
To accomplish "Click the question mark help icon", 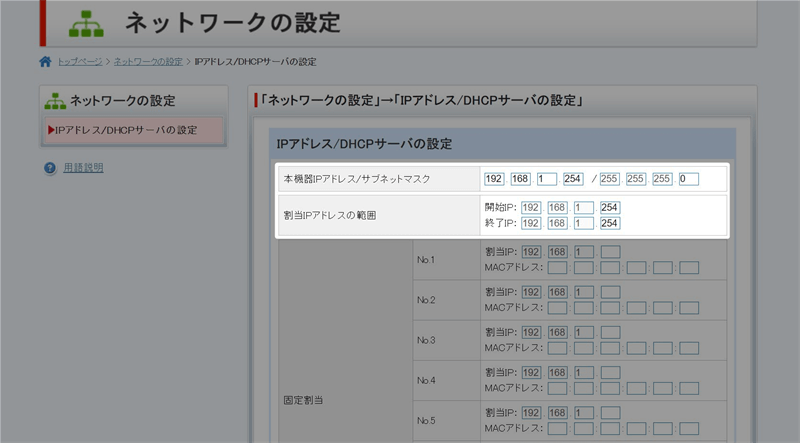I will [x=50, y=168].
